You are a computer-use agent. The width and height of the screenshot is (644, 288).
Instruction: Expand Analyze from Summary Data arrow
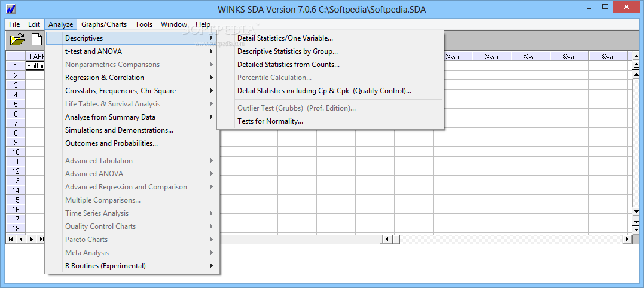point(212,117)
